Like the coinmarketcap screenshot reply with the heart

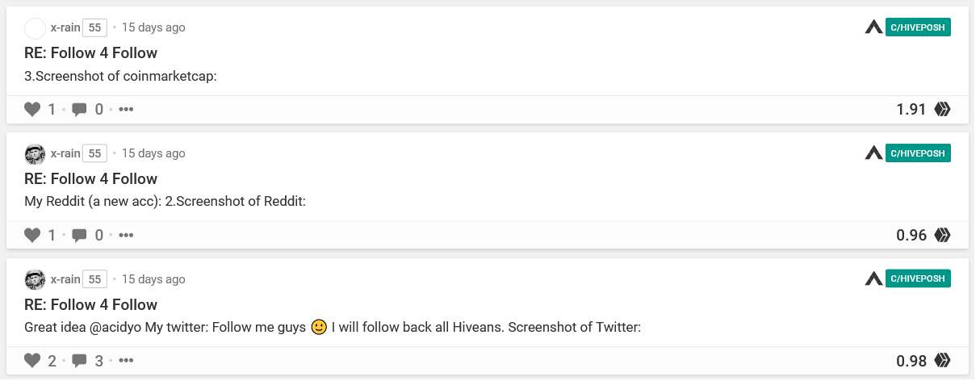pos(32,109)
